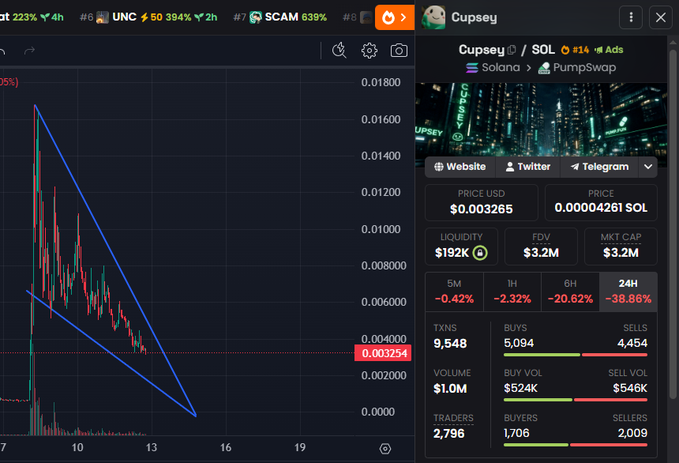
Task: Click the SELLERS 2,009 value
Action: (x=633, y=433)
